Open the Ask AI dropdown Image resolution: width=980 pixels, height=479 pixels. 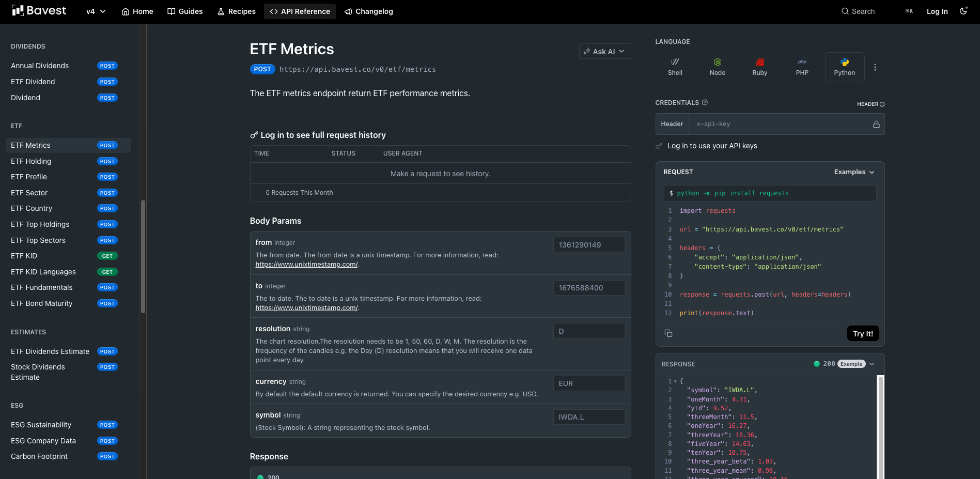(605, 51)
